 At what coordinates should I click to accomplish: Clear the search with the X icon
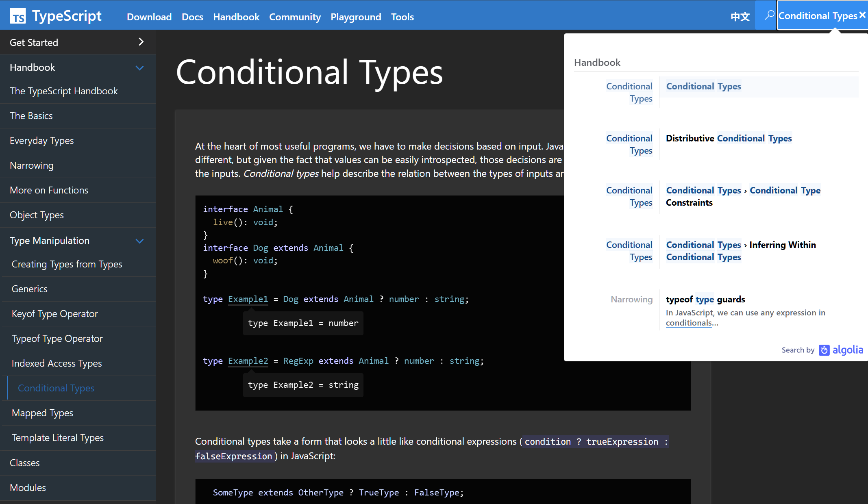862,15
